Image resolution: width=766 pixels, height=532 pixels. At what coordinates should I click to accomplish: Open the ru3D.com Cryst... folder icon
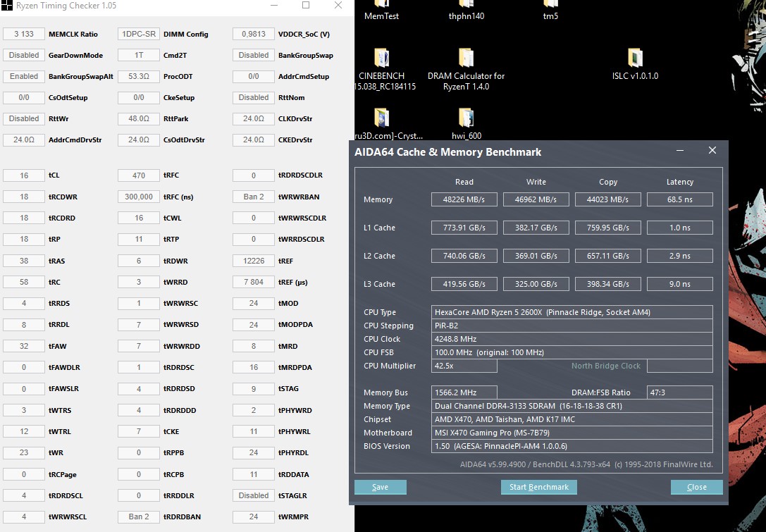pos(381,118)
